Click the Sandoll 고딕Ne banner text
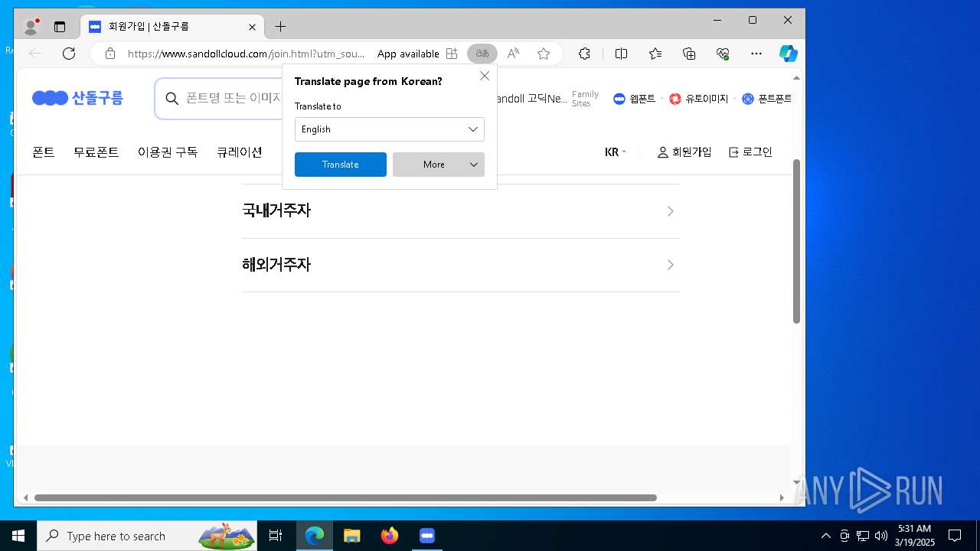The height and width of the screenshot is (551, 980). (x=531, y=99)
